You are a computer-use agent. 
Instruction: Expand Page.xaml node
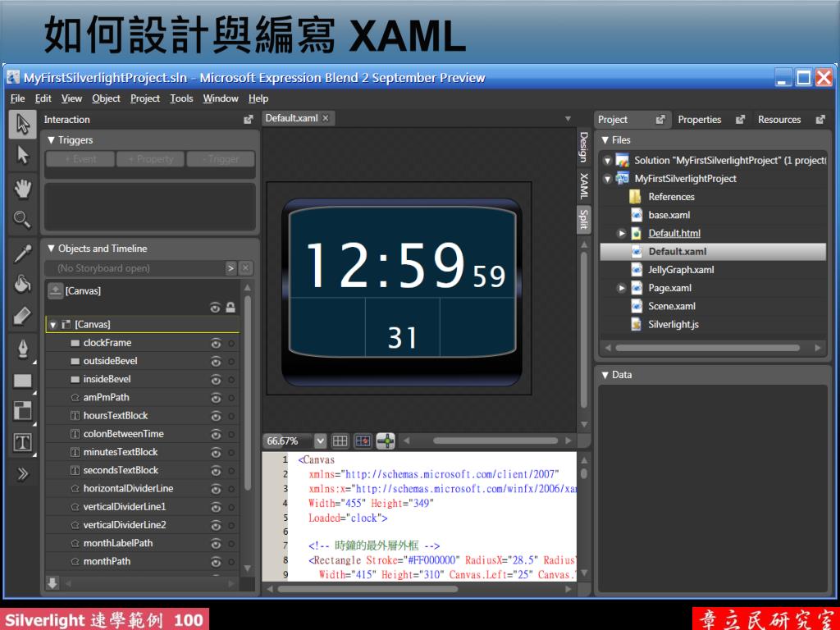[622, 288]
